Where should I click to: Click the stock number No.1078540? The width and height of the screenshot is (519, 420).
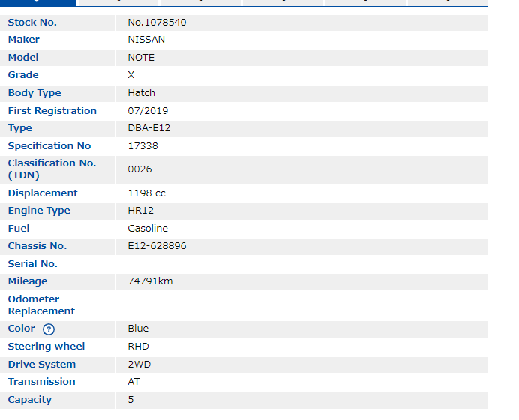tap(157, 22)
